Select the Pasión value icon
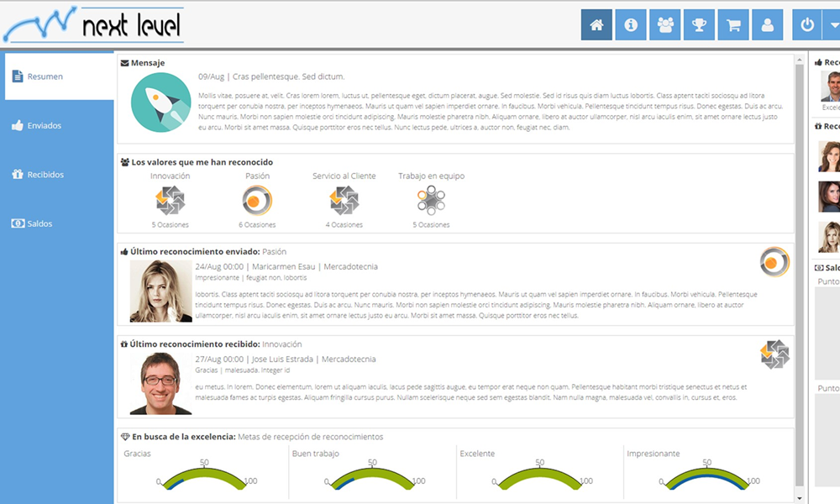This screenshot has height=504, width=840. tap(257, 201)
